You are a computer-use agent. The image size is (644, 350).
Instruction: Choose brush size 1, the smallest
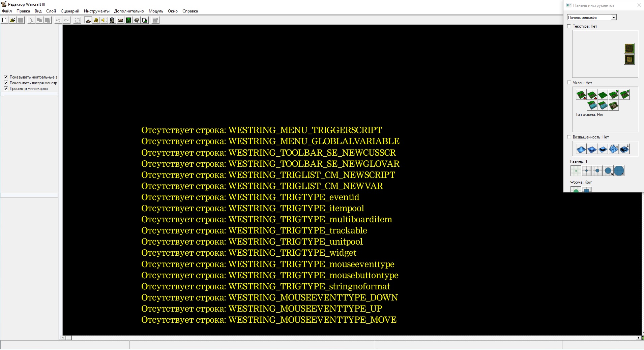click(576, 171)
